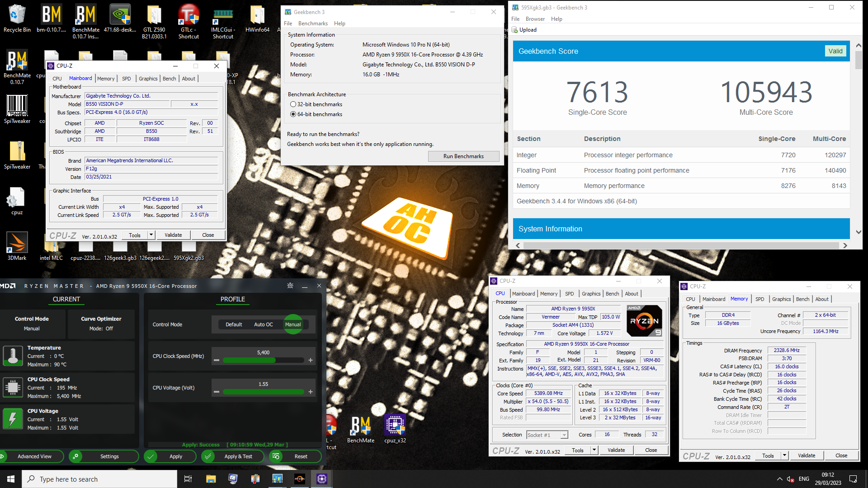Show hidden system tray icons

[x=779, y=479]
